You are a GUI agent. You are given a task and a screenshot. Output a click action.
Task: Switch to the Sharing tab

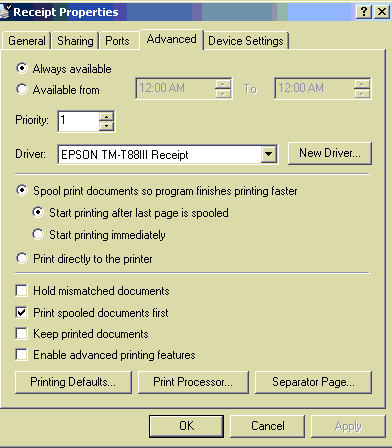(x=75, y=41)
